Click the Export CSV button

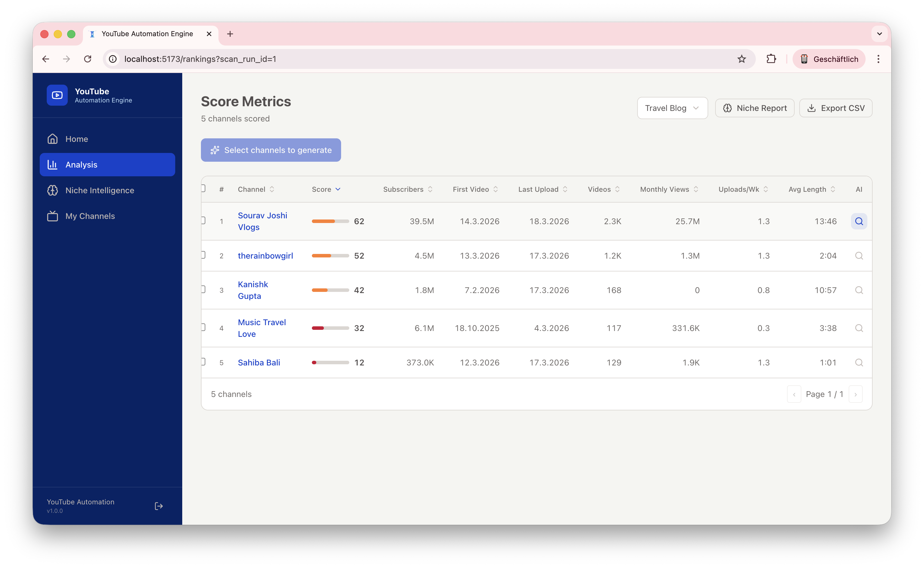click(x=836, y=108)
